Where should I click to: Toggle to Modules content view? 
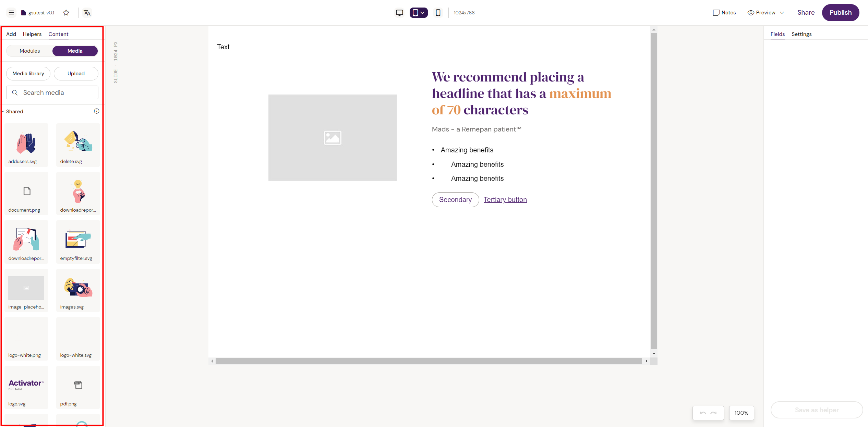click(30, 51)
